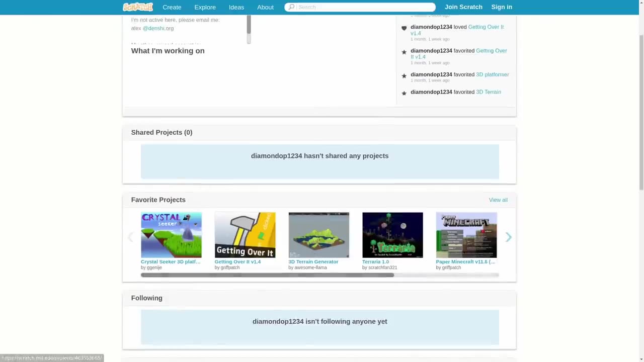Click the About me text box scrollbar

coord(249,24)
